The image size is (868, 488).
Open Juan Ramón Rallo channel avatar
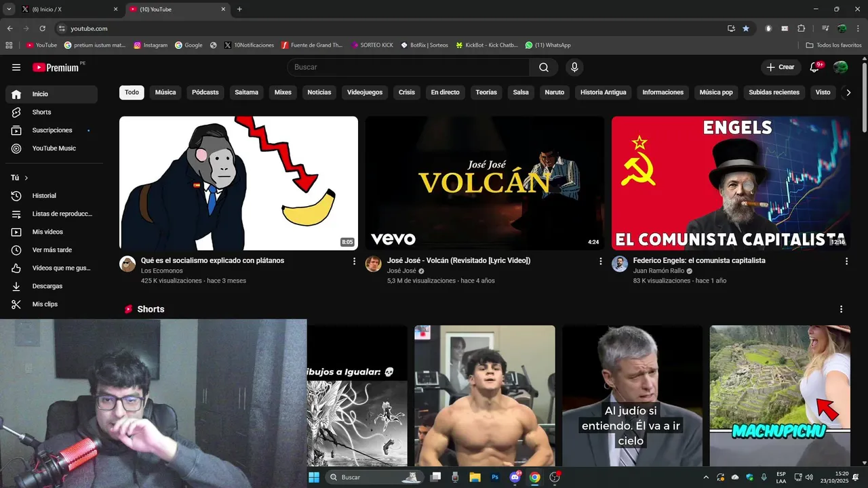point(620,264)
